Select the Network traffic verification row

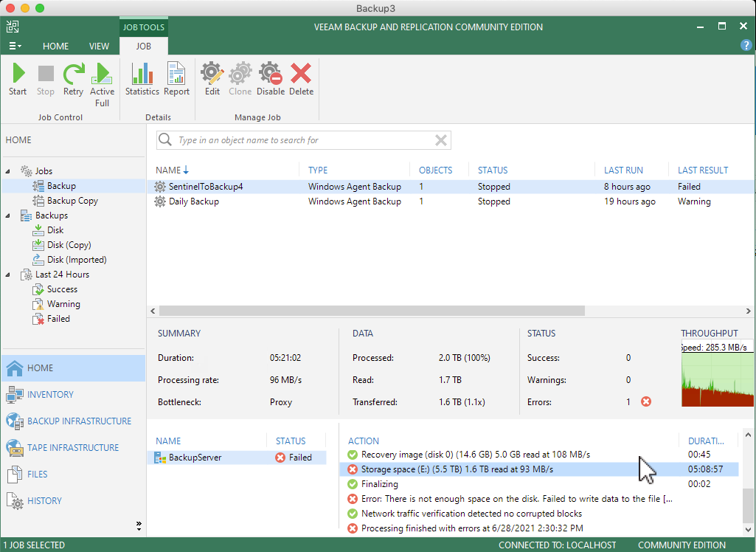pyautogui.click(x=539, y=514)
